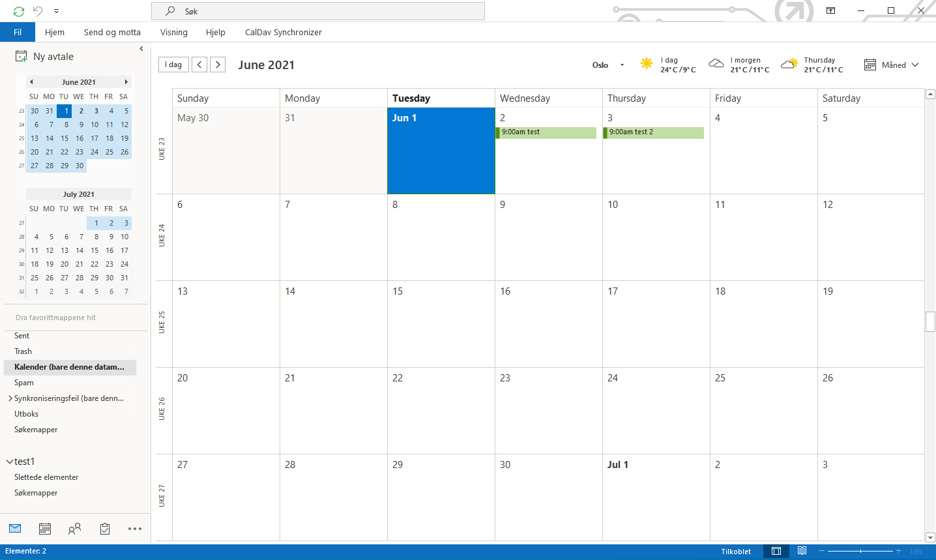Navigate to previous month using the back arrow
This screenshot has height=560, width=936.
coord(200,65)
